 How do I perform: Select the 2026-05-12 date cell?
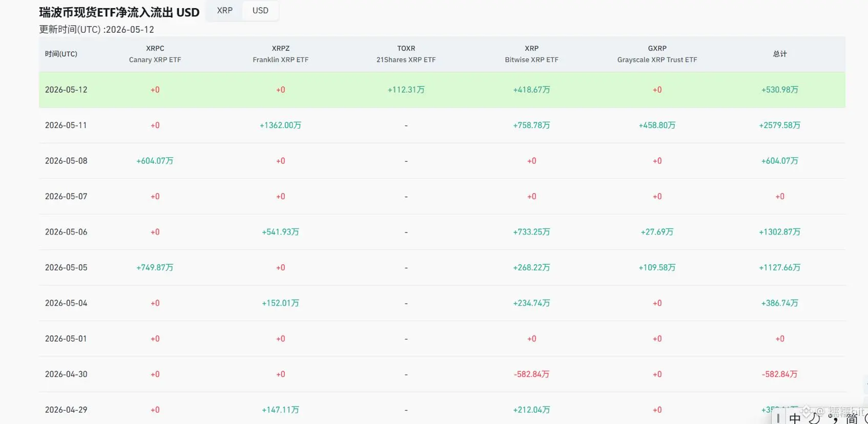(x=66, y=90)
